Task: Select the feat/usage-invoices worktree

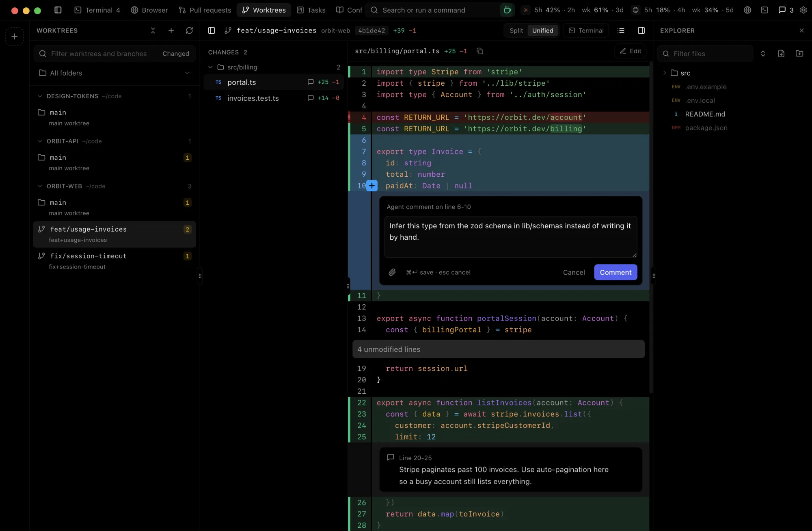Action: coord(114,234)
